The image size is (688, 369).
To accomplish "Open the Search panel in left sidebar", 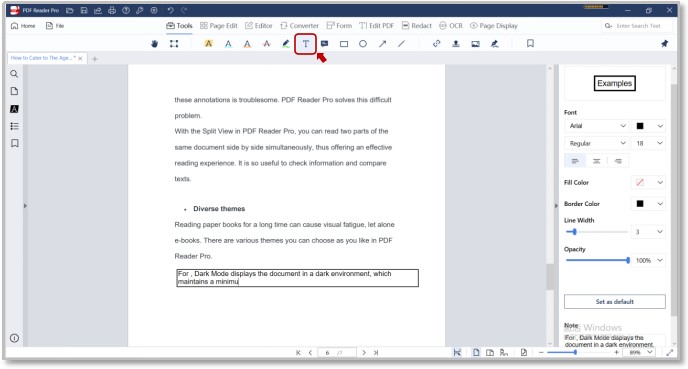I will pyautogui.click(x=14, y=74).
